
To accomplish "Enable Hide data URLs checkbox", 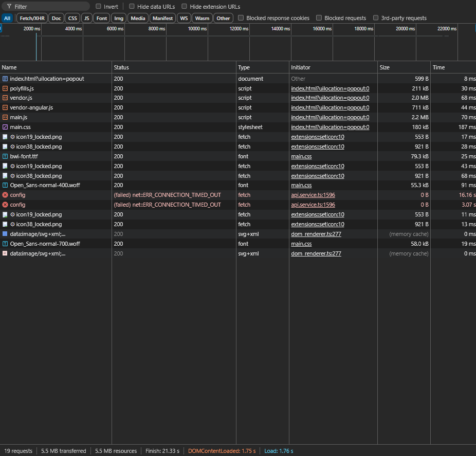I will 132,6.
